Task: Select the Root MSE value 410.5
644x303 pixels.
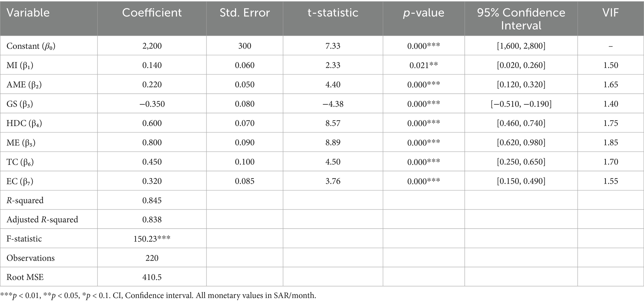Action: coord(152,277)
